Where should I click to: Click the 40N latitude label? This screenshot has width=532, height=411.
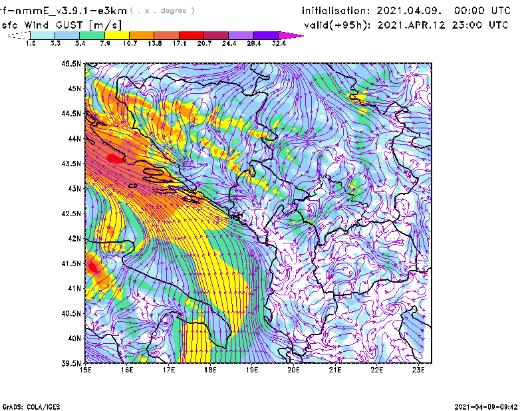[x=74, y=338]
